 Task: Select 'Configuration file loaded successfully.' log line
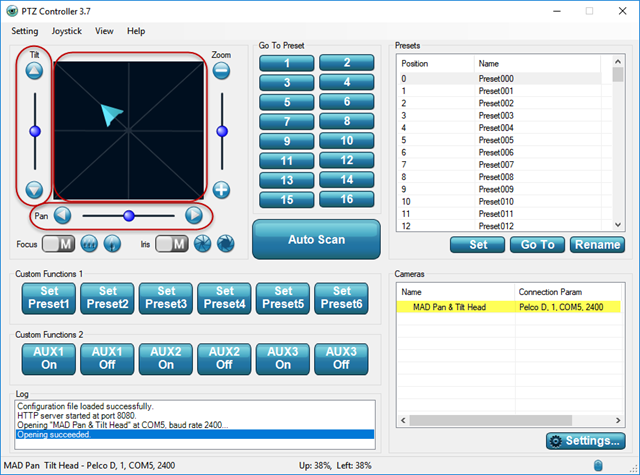[85, 406]
